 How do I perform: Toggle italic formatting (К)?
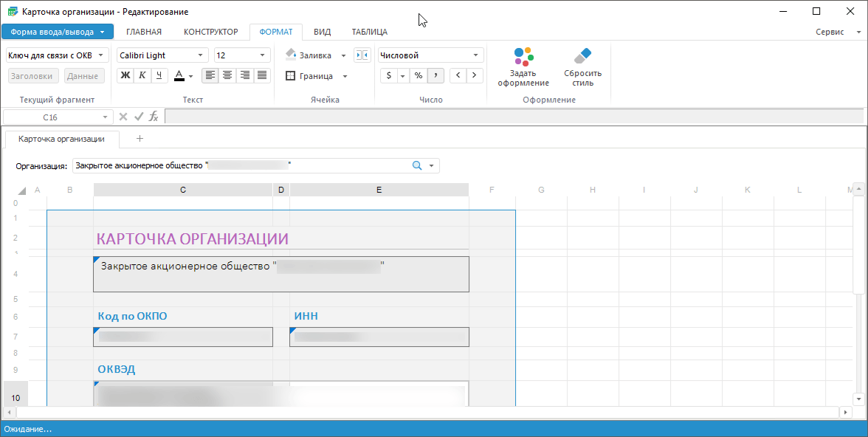coord(142,75)
